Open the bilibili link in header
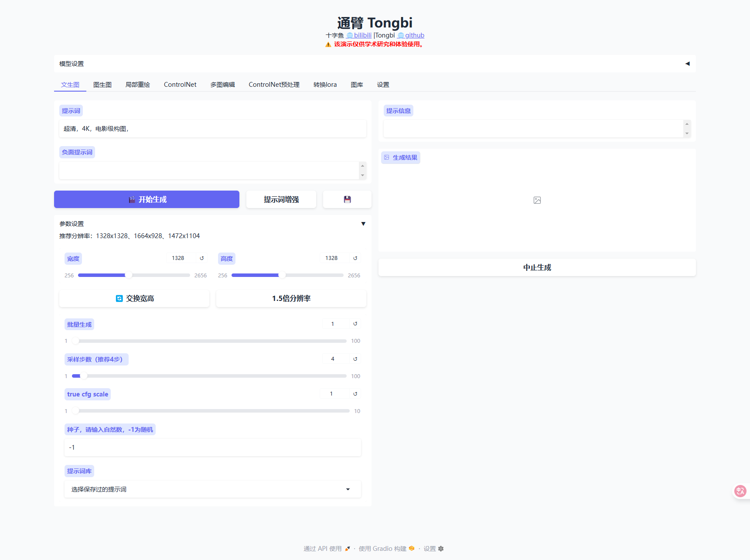The height and width of the screenshot is (560, 750). (x=362, y=35)
